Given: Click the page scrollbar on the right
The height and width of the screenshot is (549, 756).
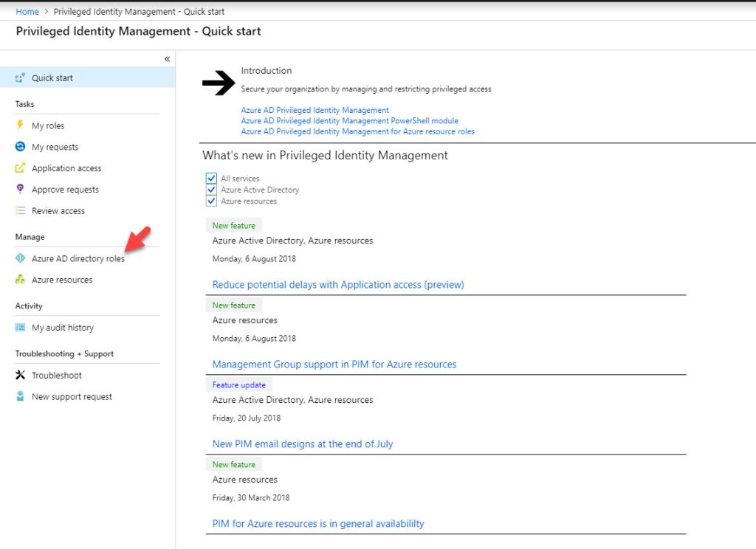Looking at the screenshot, I should [751, 221].
